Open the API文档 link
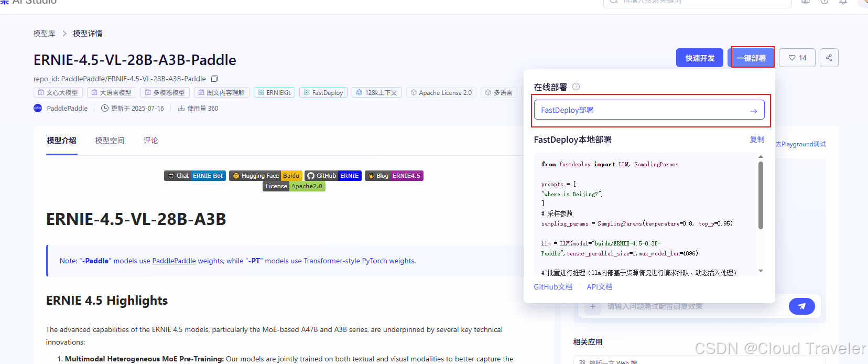Image resolution: width=868 pixels, height=364 pixels. pyautogui.click(x=600, y=287)
